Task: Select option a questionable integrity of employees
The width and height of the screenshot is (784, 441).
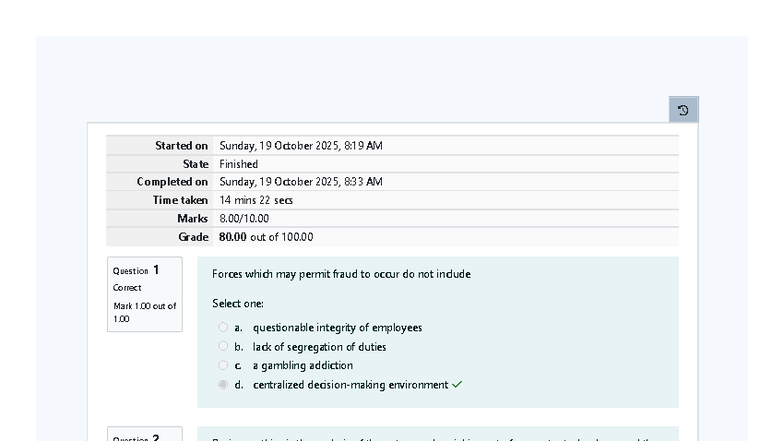Action: pos(223,327)
